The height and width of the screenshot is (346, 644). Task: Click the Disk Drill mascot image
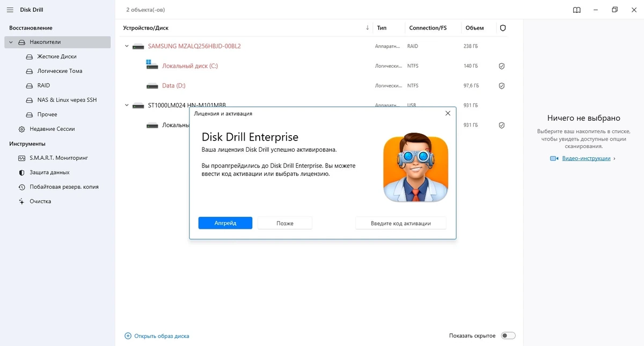tap(416, 167)
